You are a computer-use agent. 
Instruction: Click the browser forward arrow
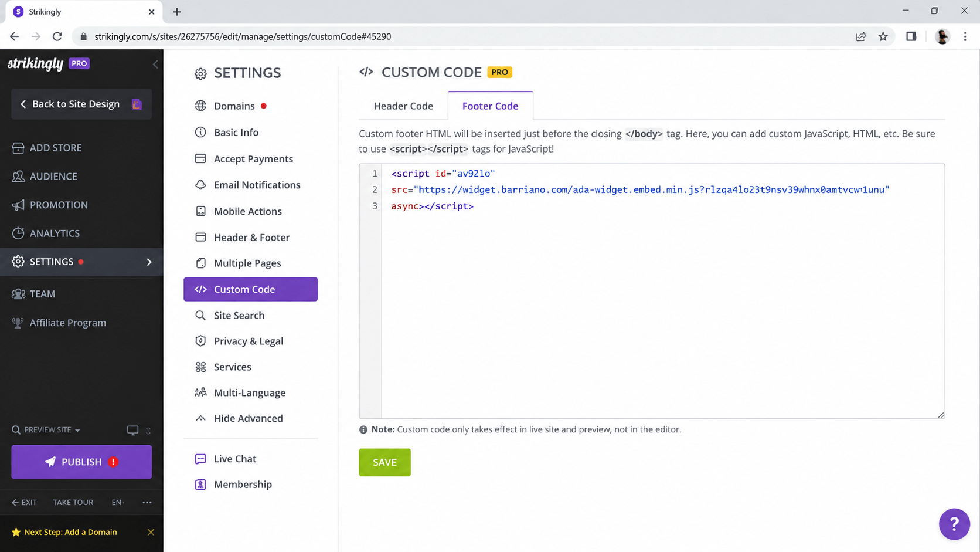36,36
